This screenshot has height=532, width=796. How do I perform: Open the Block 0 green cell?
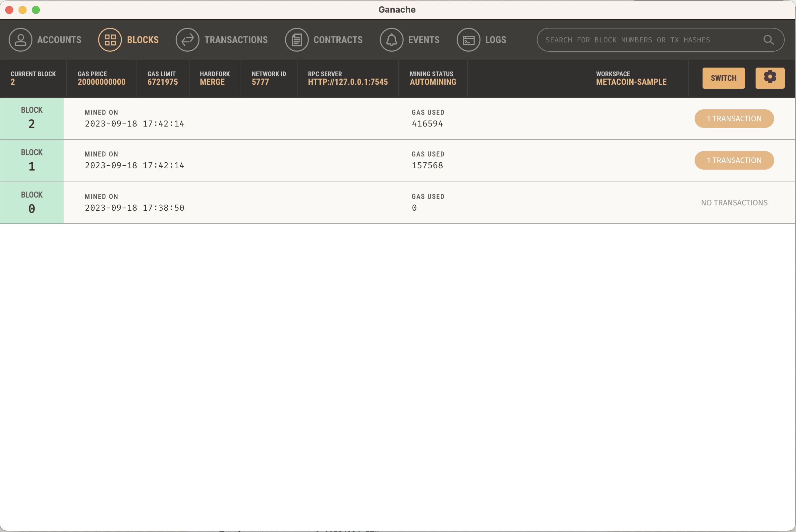tap(31, 202)
